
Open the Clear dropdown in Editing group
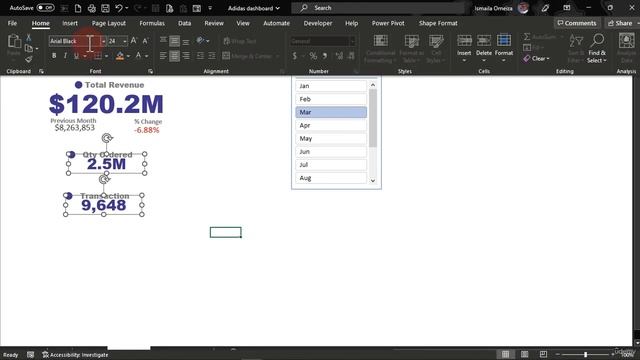click(537, 58)
